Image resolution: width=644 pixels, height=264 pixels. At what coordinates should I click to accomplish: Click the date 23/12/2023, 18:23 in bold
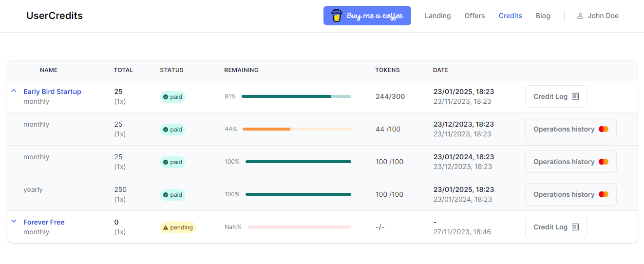[x=464, y=124]
